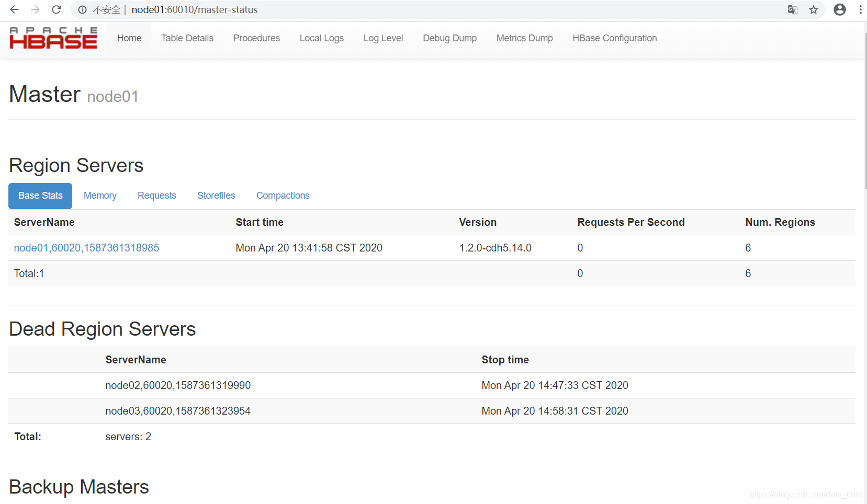Open the Log Level page
Screen dimensions: 867x504
384,38
